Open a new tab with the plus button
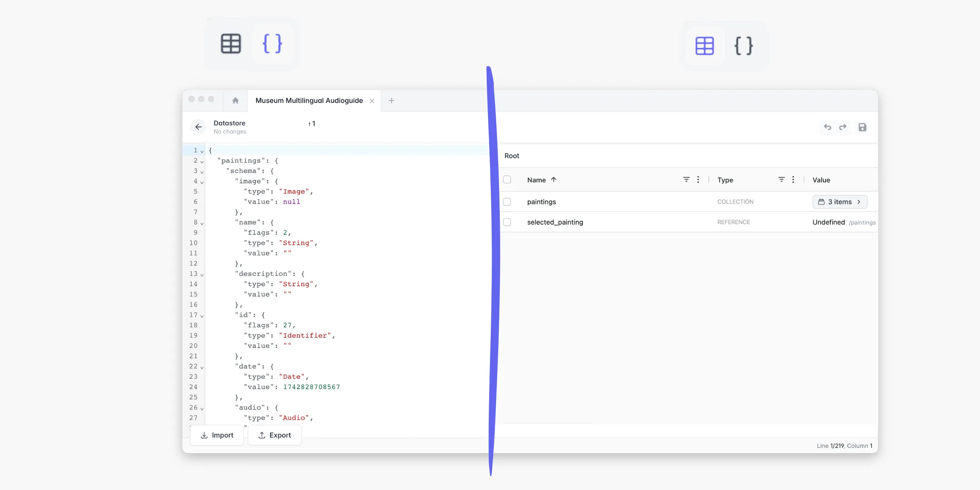Screen dimensions: 980x490 pos(391,100)
